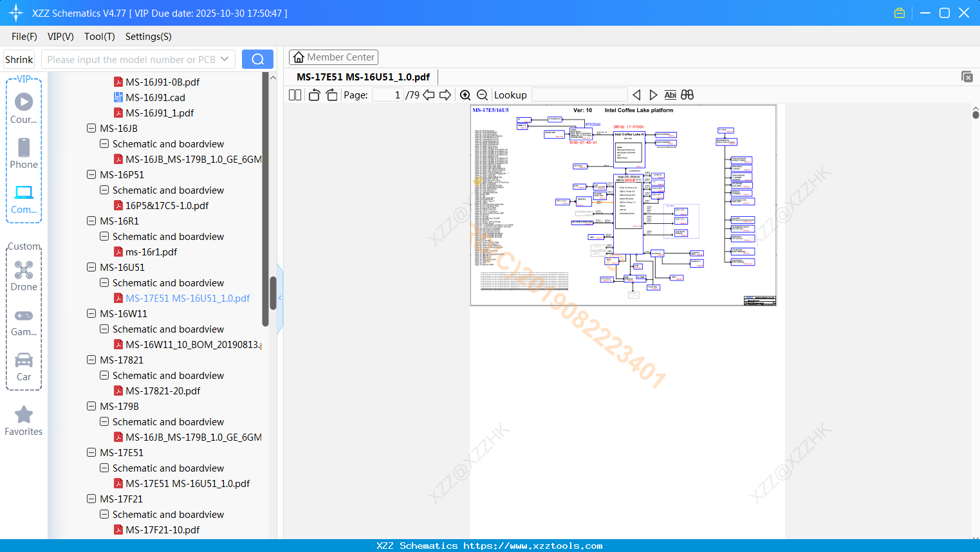Screen dimensions: 980x552
Task: Collapse the MS-17F21 tree node
Action: coord(91,499)
